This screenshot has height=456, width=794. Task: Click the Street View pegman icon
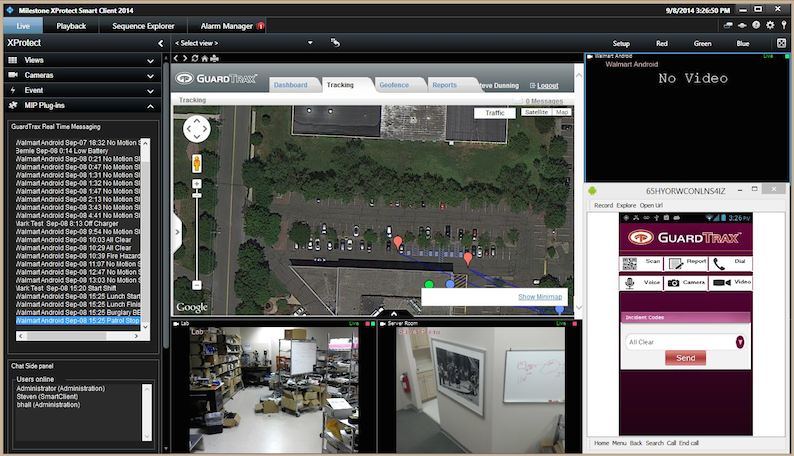(x=196, y=163)
